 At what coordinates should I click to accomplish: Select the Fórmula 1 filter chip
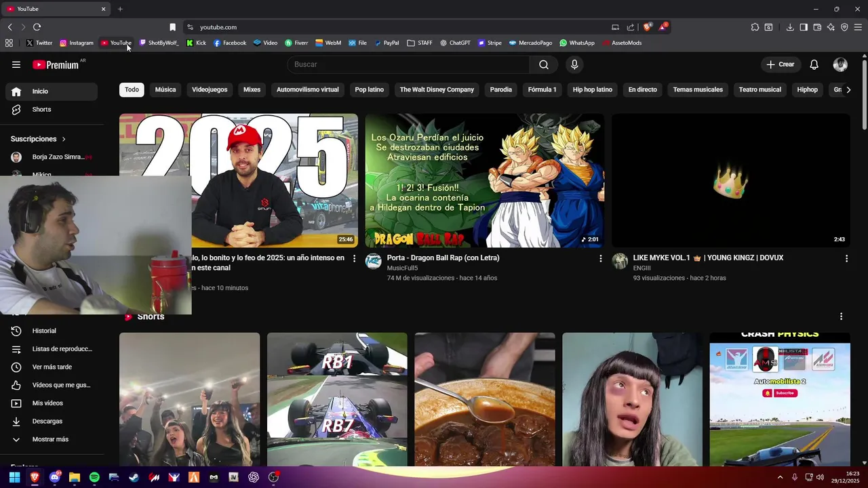542,89
